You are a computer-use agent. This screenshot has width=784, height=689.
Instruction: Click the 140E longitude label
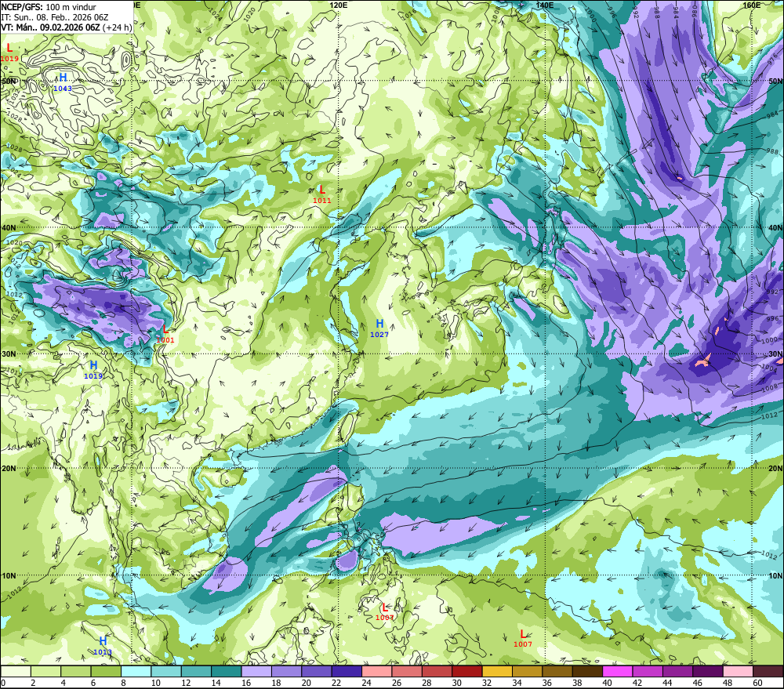[x=545, y=5]
